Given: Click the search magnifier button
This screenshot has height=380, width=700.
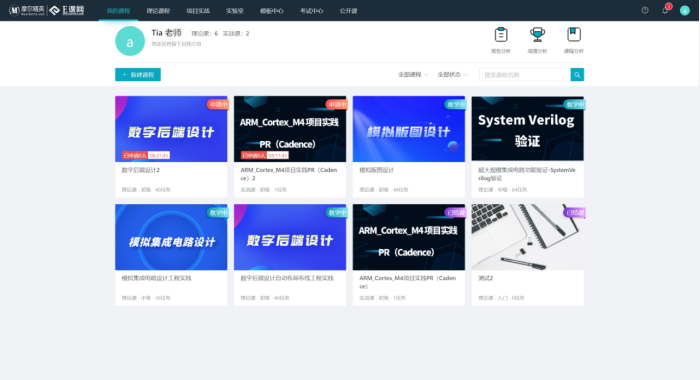Looking at the screenshot, I should pos(577,75).
